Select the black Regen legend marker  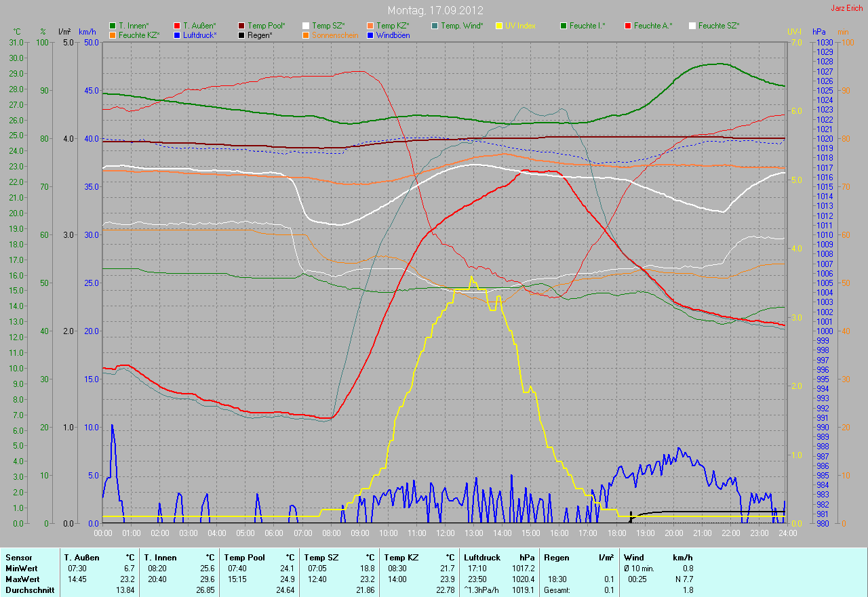(241, 35)
